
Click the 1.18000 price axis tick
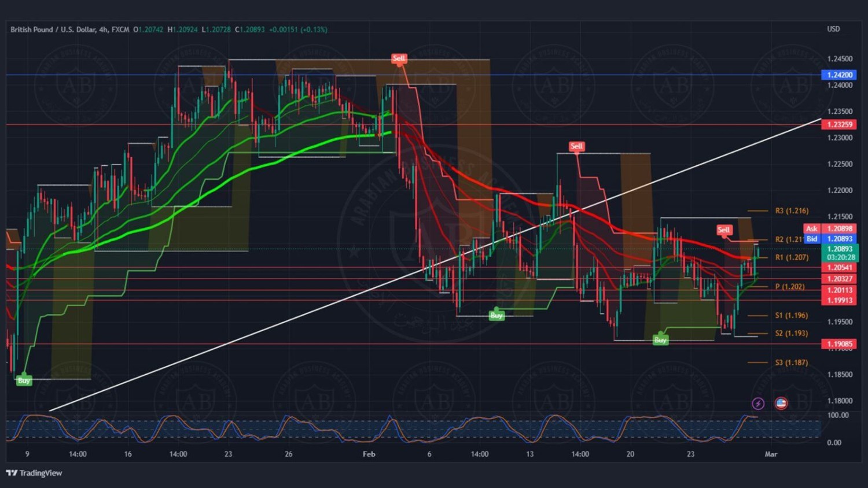pos(840,401)
